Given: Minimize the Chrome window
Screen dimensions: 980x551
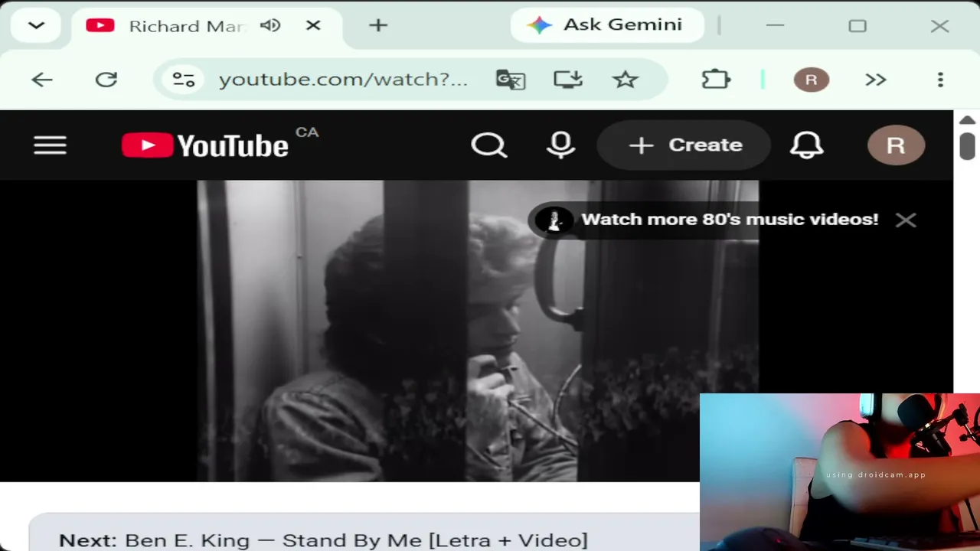Looking at the screenshot, I should [775, 25].
